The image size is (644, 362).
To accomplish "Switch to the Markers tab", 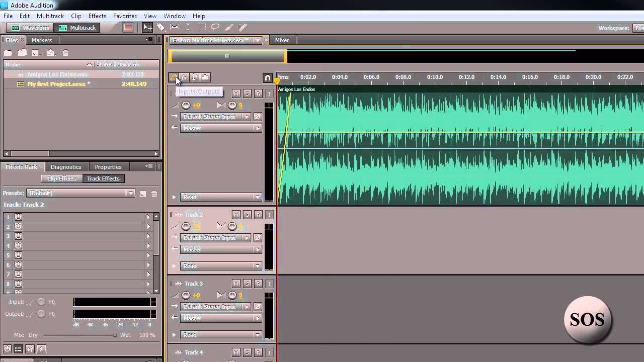I will pos(42,40).
